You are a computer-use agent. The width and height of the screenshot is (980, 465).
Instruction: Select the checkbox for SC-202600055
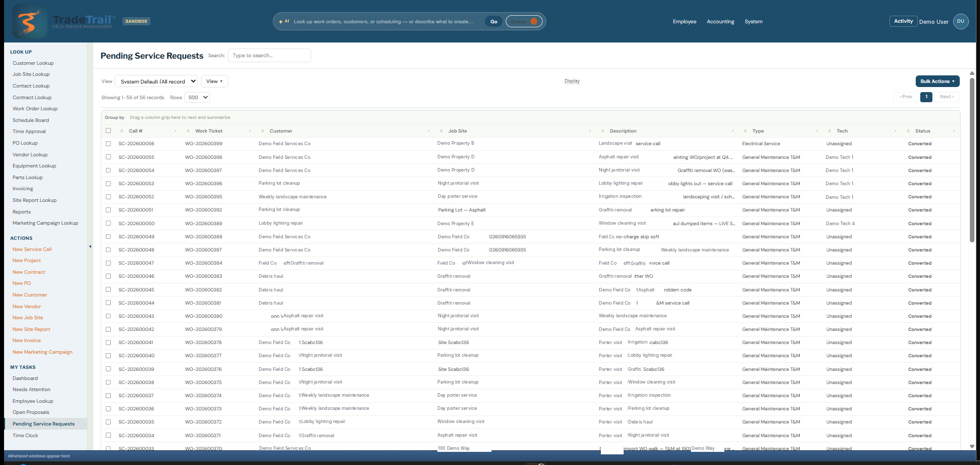coord(108,157)
